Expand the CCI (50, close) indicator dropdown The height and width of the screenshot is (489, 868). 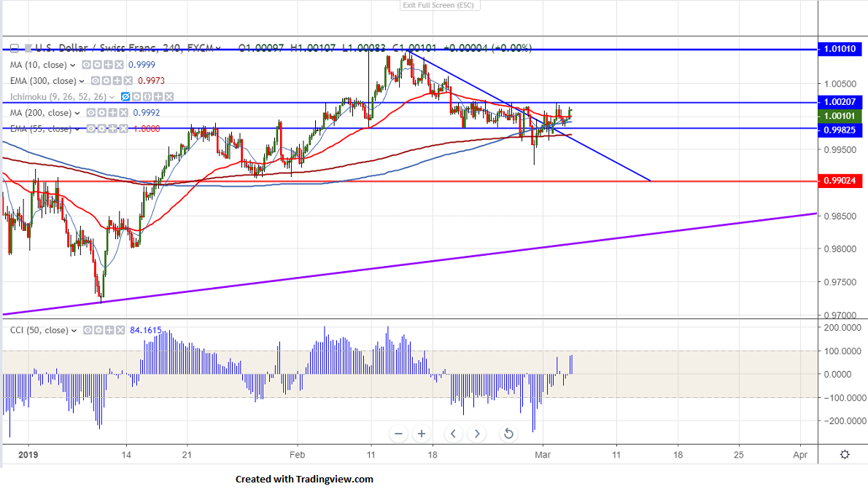[74, 331]
